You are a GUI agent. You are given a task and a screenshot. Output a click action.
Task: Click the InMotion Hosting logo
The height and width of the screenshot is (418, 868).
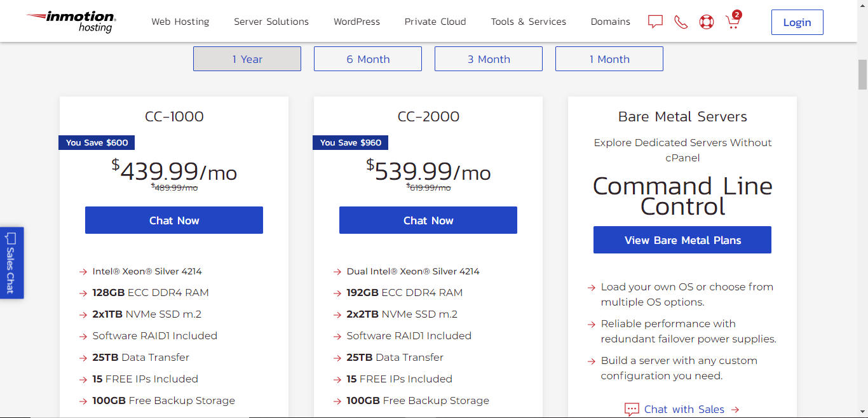click(x=71, y=22)
